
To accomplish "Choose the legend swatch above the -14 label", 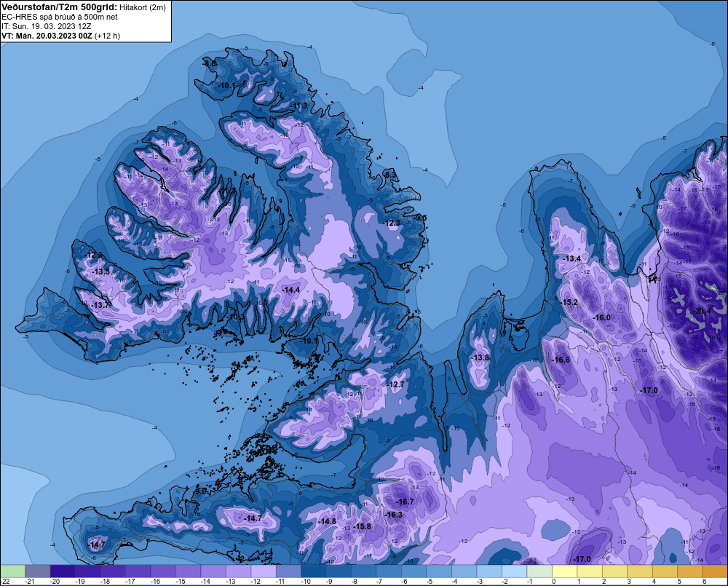I will tap(213, 571).
